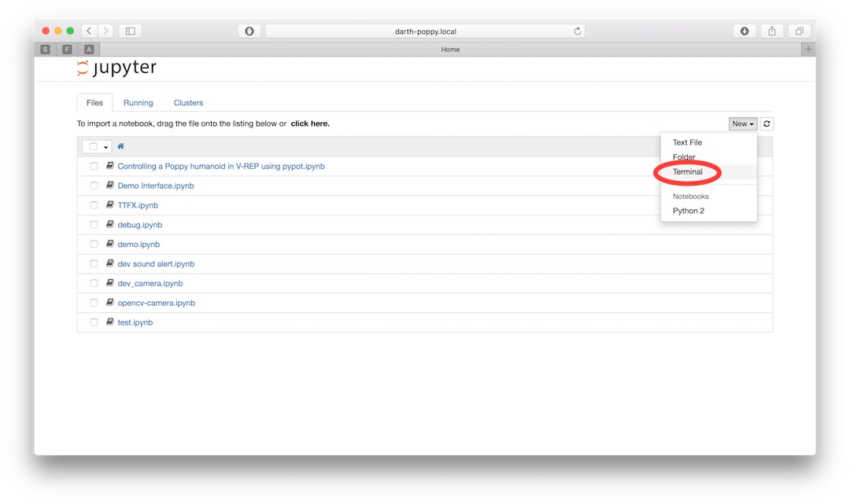Open test.ipynb notebook
Image resolution: width=850 pixels, height=504 pixels.
coord(135,322)
